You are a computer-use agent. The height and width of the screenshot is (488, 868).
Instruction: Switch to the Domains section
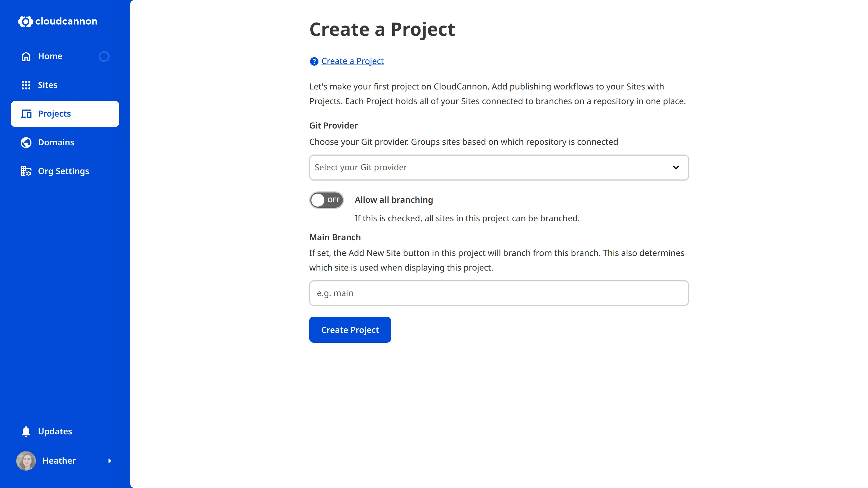pos(56,142)
